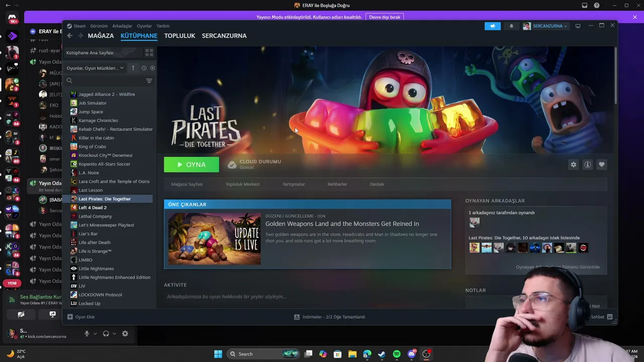Switch library to grid collections view

click(149, 52)
